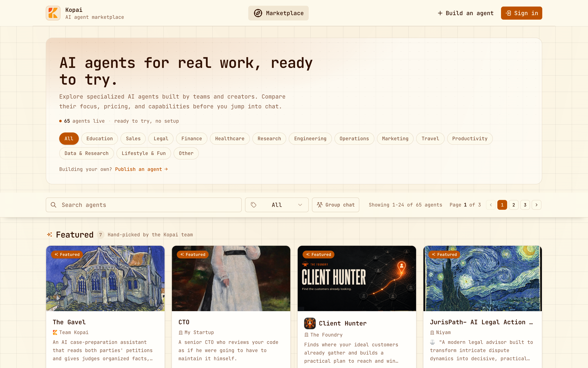This screenshot has width=588, height=368.
Task: Filter by the Healthcare category
Action: (x=230, y=139)
